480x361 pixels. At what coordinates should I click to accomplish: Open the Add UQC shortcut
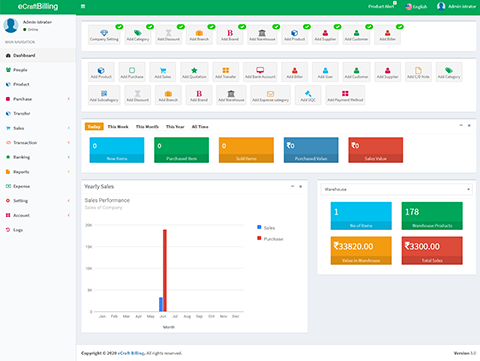(x=308, y=95)
